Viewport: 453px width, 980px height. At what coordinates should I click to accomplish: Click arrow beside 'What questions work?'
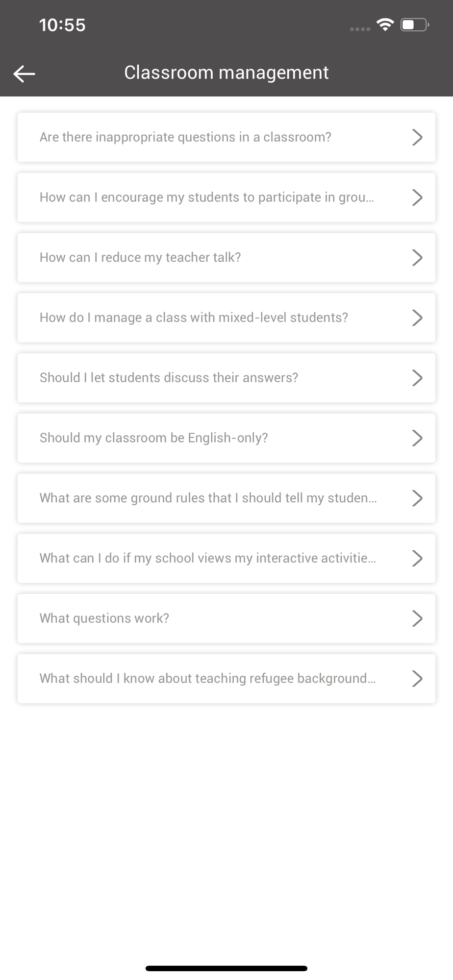(x=417, y=618)
